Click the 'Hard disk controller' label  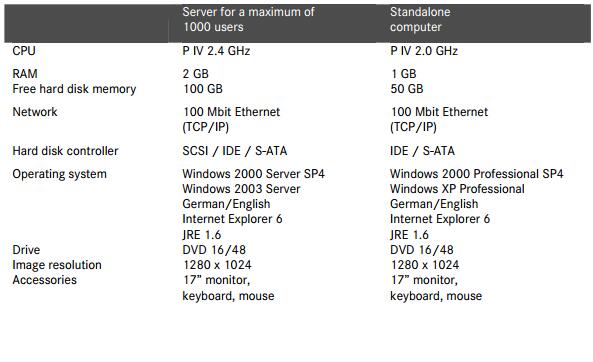tap(65, 151)
